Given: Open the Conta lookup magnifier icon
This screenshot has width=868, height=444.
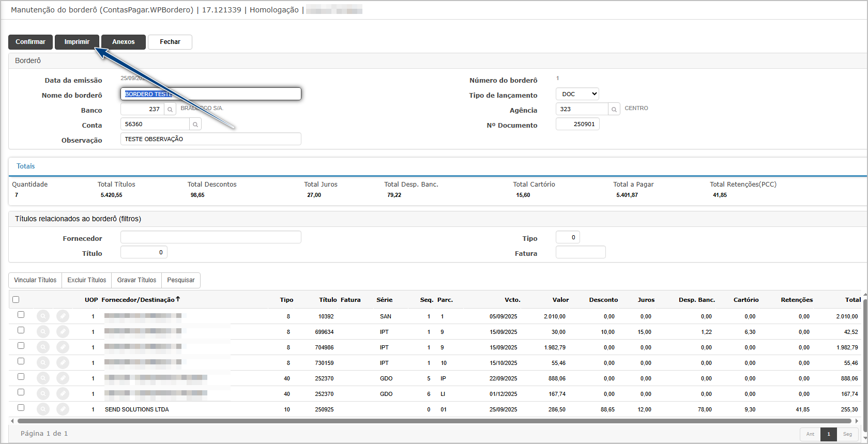Looking at the screenshot, I should click(x=195, y=125).
